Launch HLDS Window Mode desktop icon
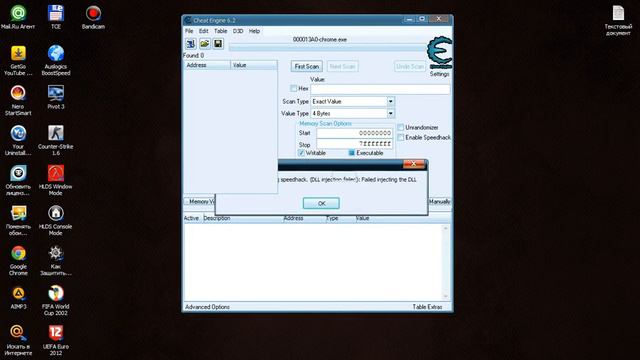The image size is (640, 360). pos(56,180)
